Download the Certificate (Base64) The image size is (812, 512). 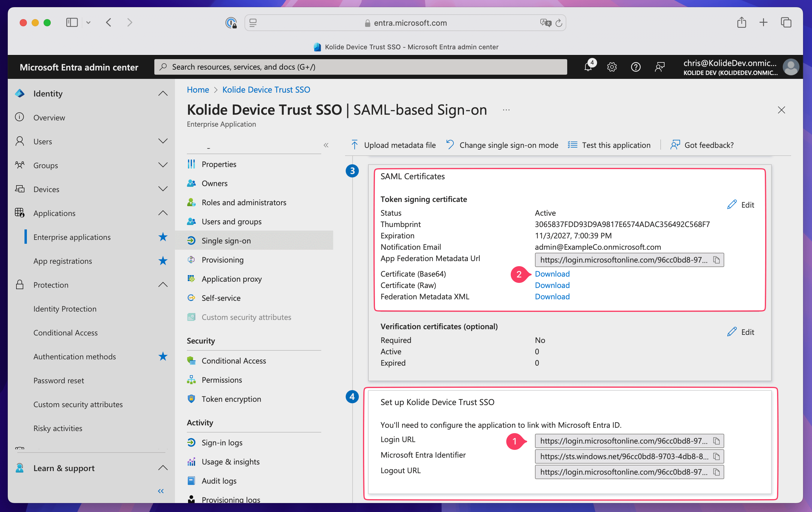coord(552,274)
